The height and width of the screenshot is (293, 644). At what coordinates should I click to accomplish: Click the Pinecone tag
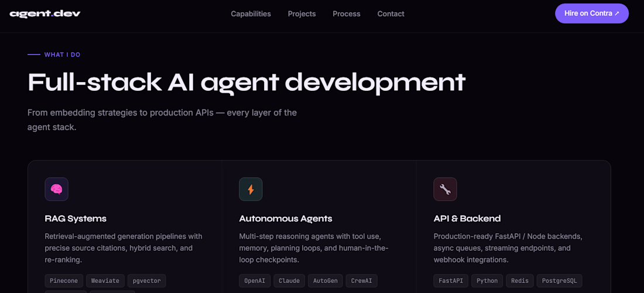[x=64, y=281]
